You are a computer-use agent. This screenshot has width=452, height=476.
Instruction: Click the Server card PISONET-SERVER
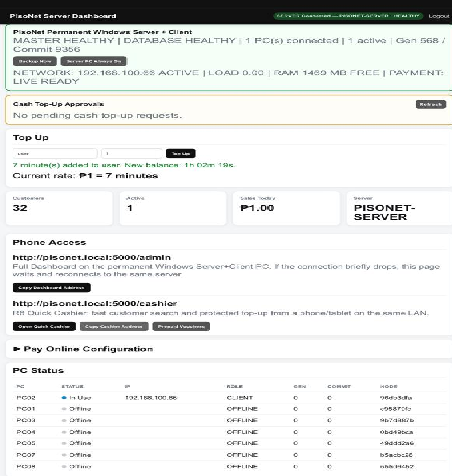click(399, 208)
